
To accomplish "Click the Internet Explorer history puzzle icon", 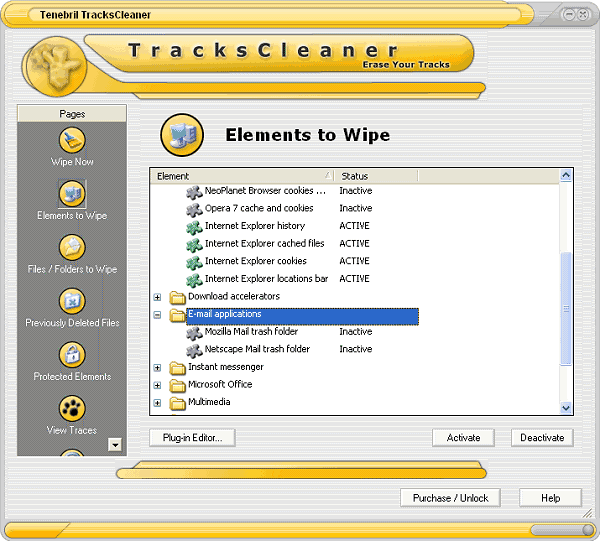I will point(194,226).
